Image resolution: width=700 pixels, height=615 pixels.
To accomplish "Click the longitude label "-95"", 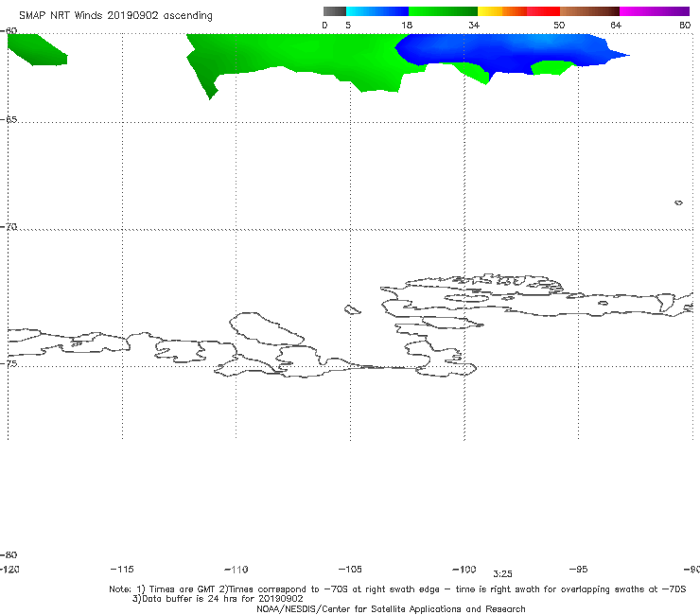I will click(x=579, y=569).
